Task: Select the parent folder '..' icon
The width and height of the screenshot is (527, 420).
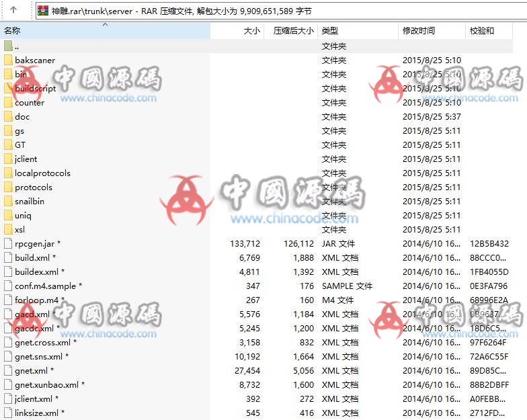Action: point(8,46)
